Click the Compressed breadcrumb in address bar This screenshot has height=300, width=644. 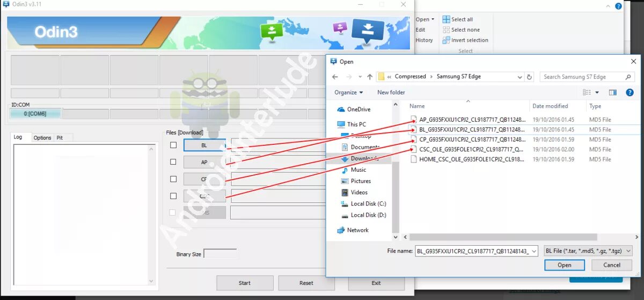410,77
